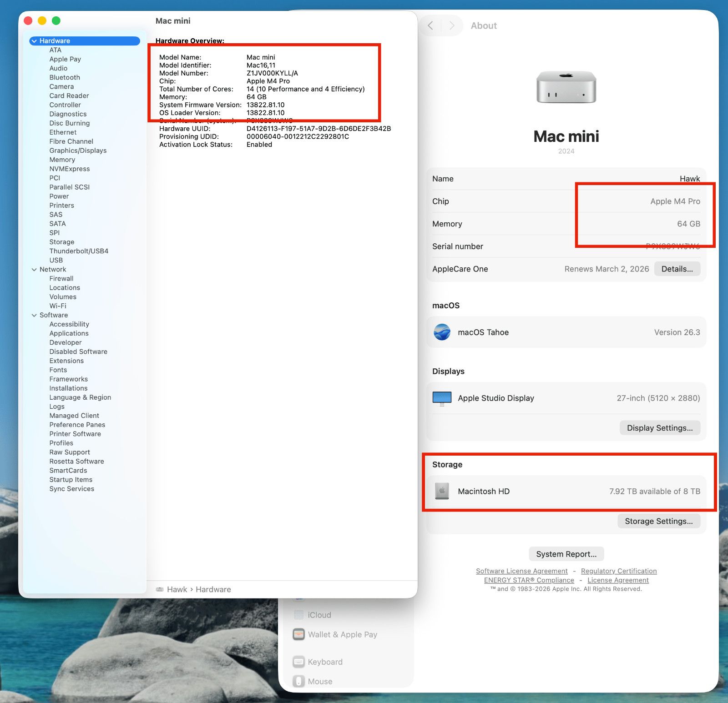Image resolution: width=728 pixels, height=703 pixels.
Task: Select Logs under Software
Action: pyautogui.click(x=57, y=407)
